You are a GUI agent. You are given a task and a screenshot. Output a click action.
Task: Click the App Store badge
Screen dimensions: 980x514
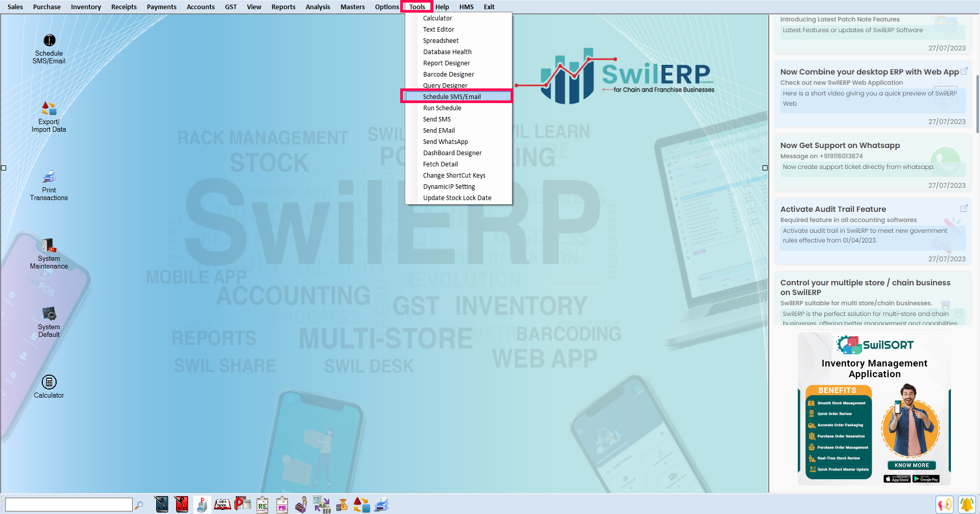pos(897,479)
